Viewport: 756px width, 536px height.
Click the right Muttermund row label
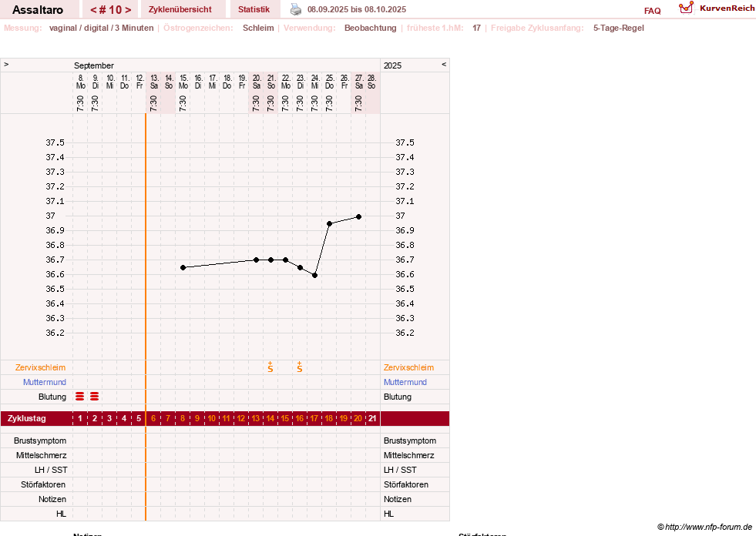405,382
